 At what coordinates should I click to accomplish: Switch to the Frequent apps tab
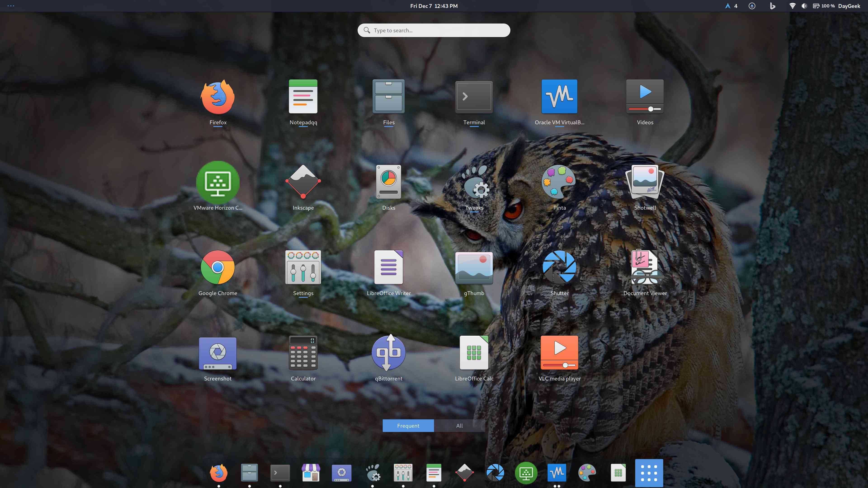[x=408, y=426]
